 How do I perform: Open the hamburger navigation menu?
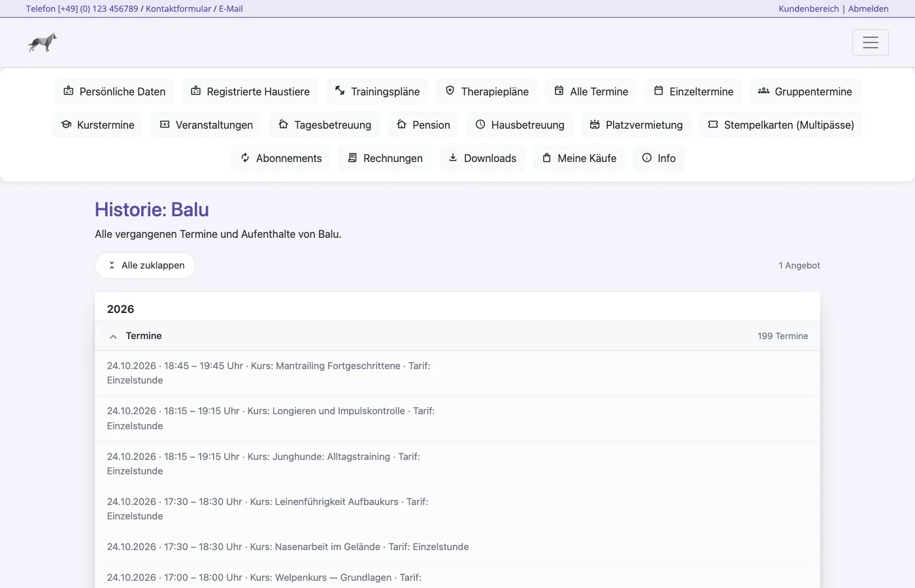pyautogui.click(x=870, y=42)
